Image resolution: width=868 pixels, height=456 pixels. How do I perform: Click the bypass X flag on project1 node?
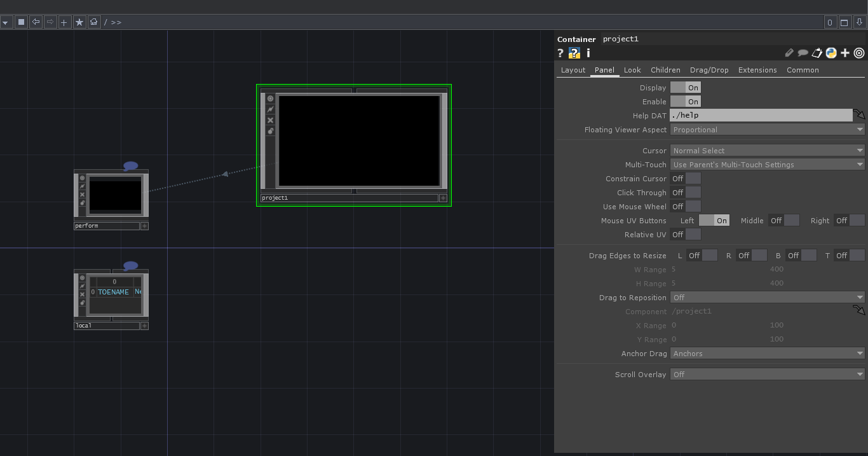click(270, 120)
